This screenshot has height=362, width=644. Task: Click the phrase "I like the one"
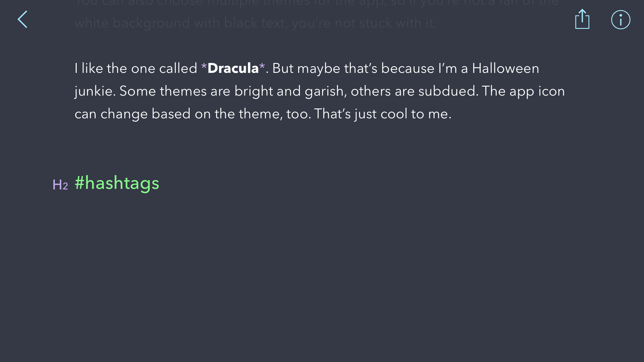(115, 68)
